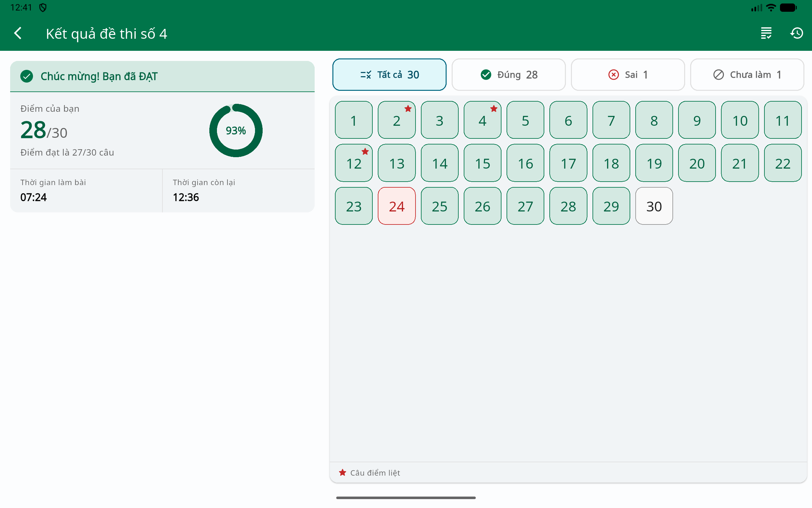
Task: Open question 16 tile
Action: click(x=526, y=163)
